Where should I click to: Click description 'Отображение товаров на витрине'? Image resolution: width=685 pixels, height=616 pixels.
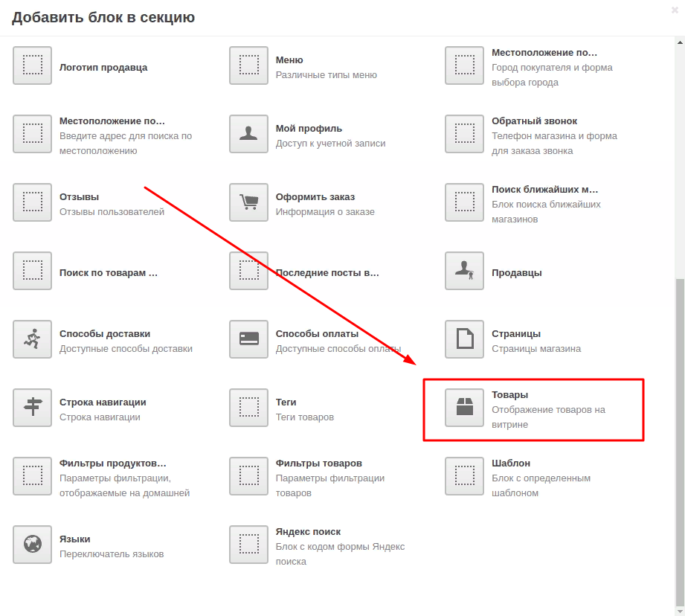click(549, 417)
